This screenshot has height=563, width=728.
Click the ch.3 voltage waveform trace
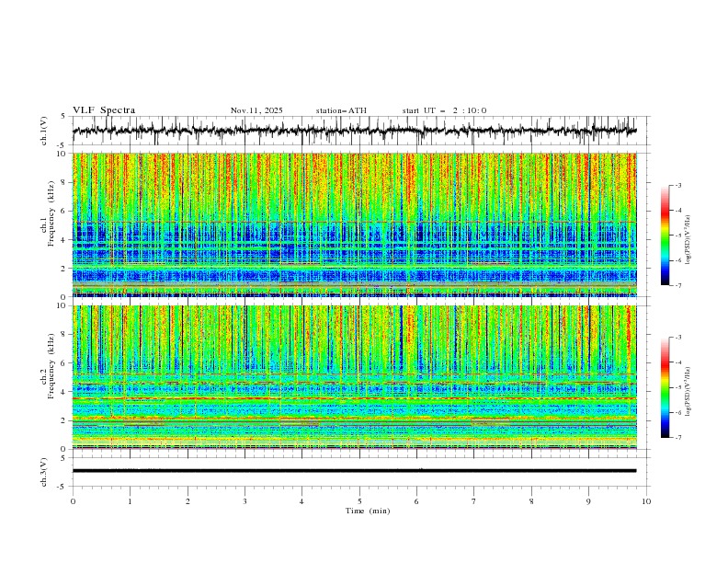click(355, 471)
